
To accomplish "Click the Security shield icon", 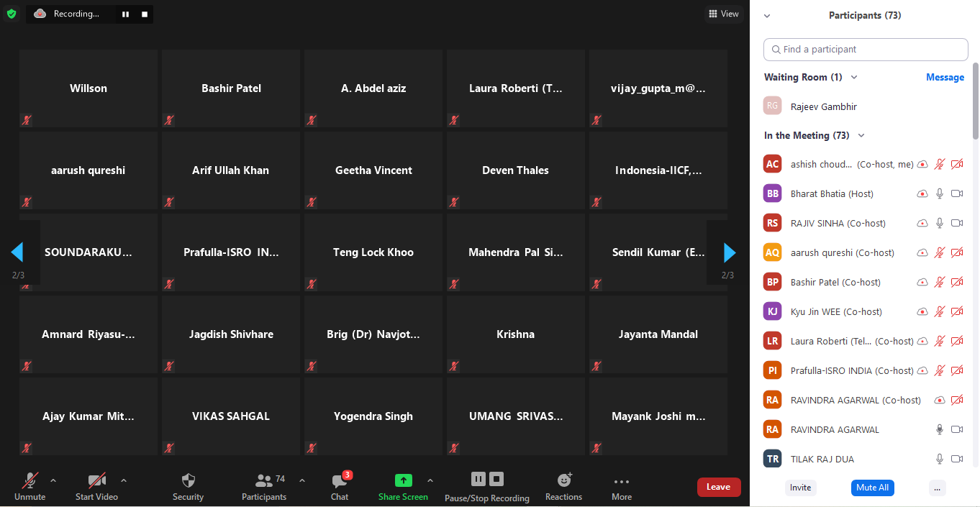I will pos(188,480).
